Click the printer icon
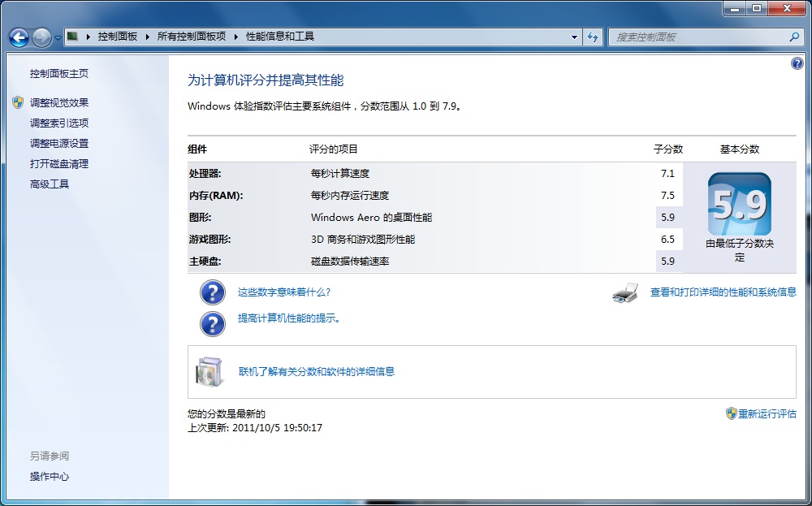 (x=625, y=292)
